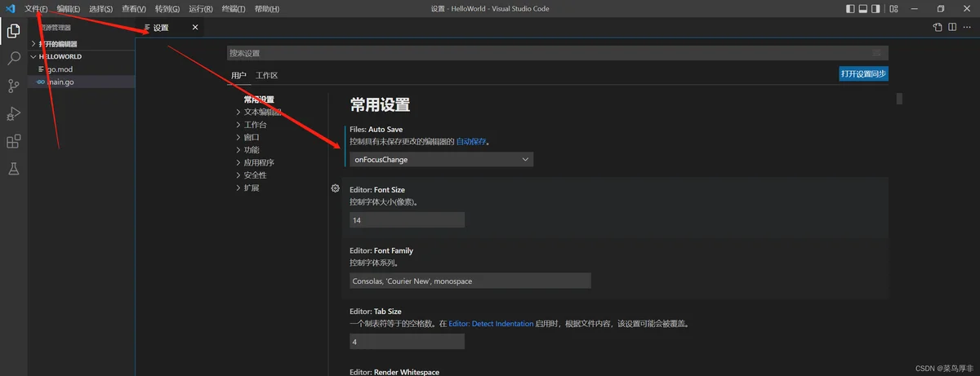Follow the 自动保存 link

tap(471, 141)
